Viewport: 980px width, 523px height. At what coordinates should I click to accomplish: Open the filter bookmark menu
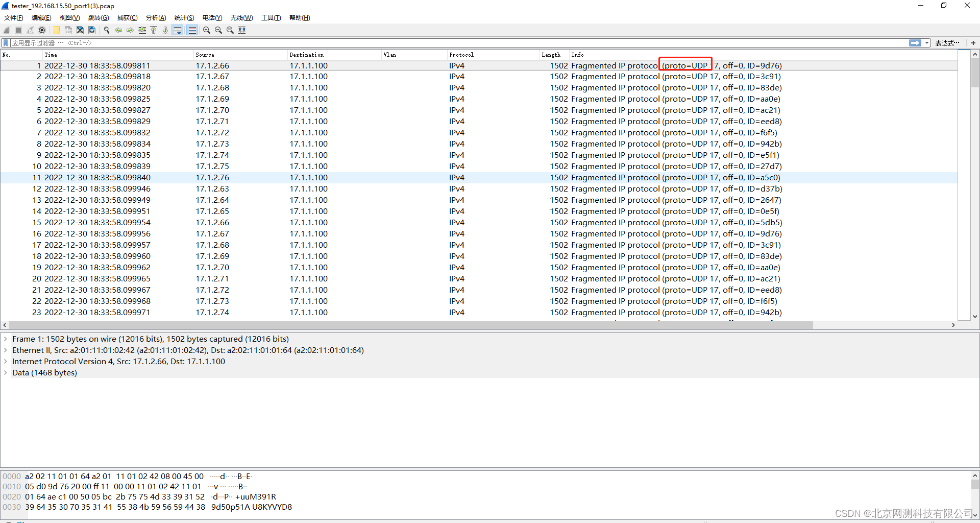pos(6,43)
